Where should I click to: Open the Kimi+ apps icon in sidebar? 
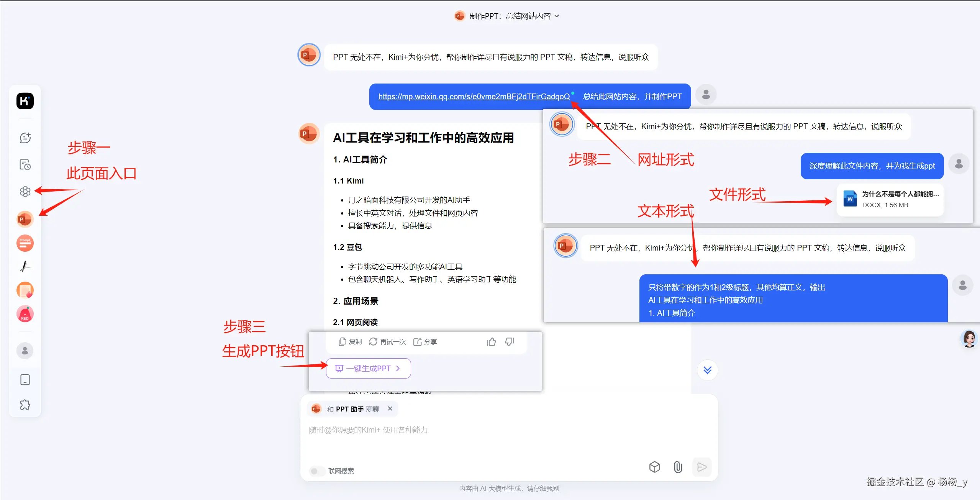pyautogui.click(x=25, y=192)
